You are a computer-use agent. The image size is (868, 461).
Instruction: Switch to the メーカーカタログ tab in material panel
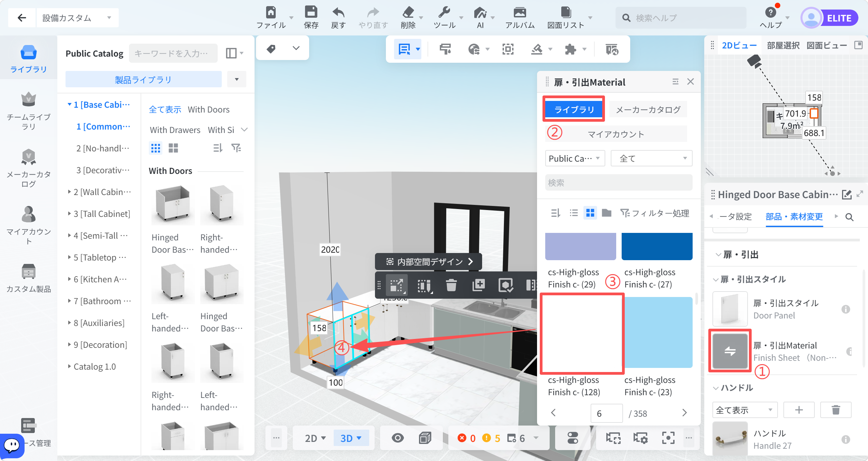click(648, 109)
